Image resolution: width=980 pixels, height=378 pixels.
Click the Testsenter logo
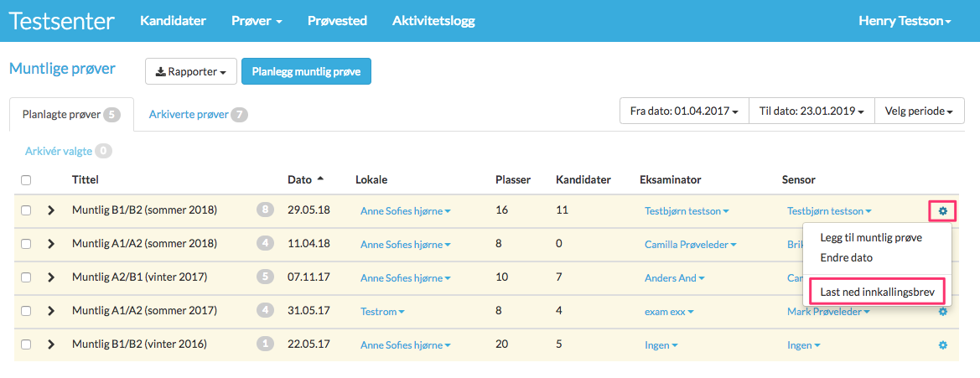pos(62,21)
